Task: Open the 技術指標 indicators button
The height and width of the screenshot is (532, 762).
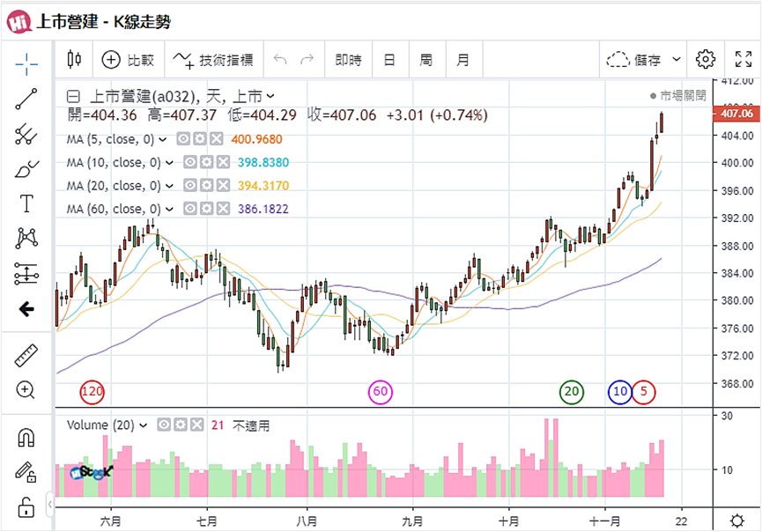Action: pos(214,60)
